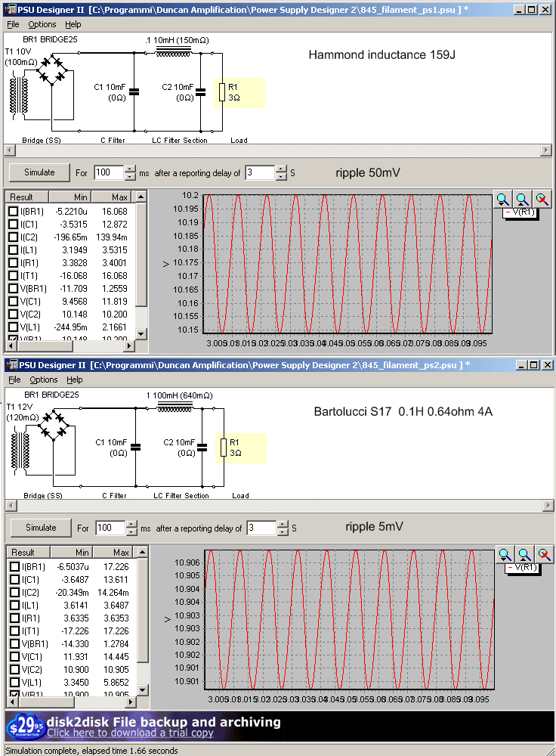The image size is (556, 756).
Task: Select C2 capacitor symbol in ps1 schematic
Action: click(x=201, y=91)
